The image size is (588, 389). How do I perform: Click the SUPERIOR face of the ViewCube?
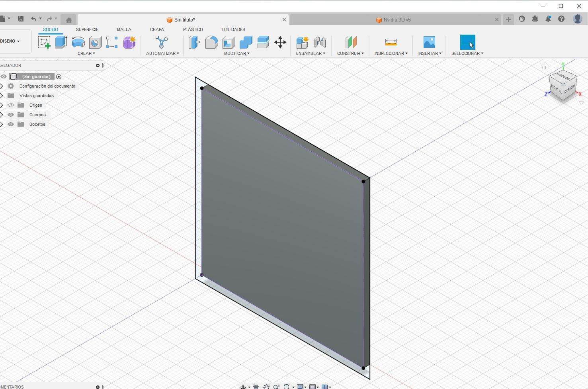point(563,76)
